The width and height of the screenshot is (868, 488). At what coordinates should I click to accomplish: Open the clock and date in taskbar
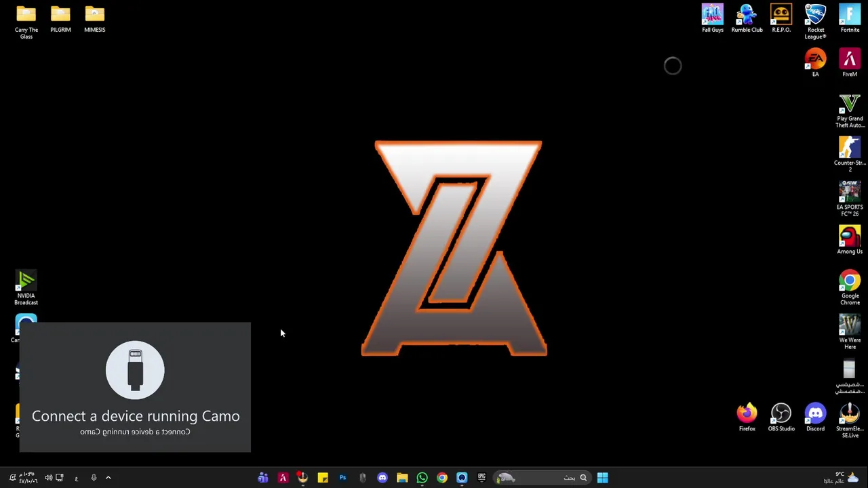point(28,478)
